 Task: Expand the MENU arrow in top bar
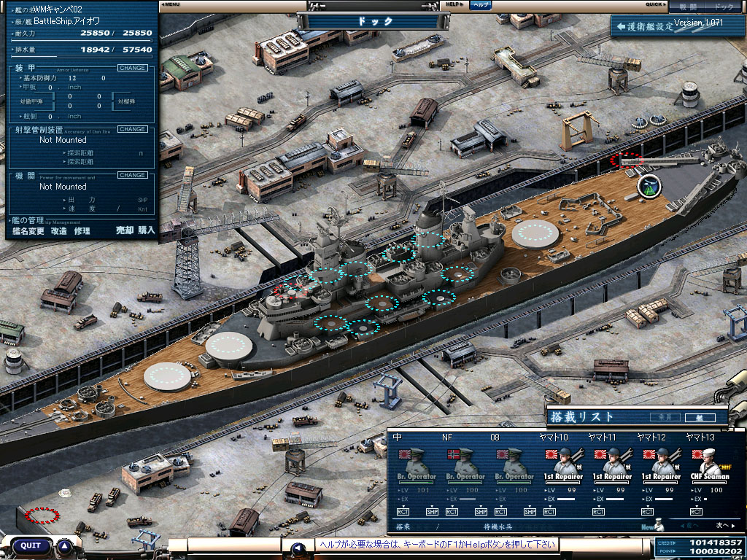[171, 4]
